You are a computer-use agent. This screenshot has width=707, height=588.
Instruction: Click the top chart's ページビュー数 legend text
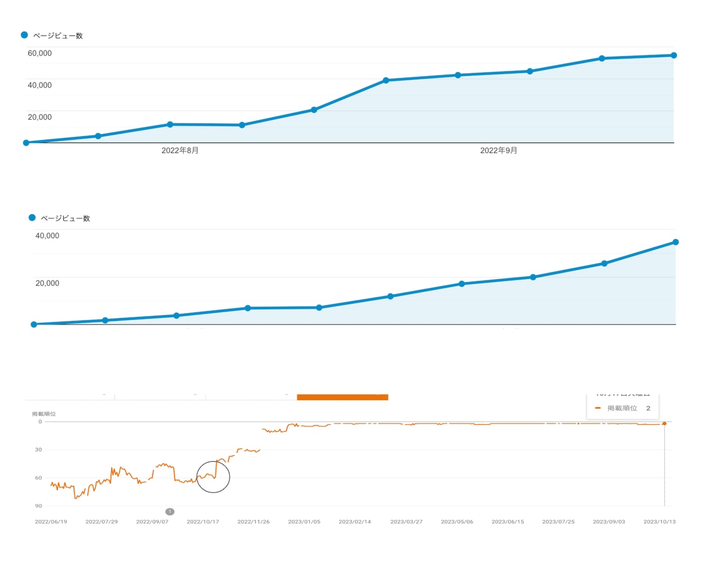pyautogui.click(x=58, y=35)
